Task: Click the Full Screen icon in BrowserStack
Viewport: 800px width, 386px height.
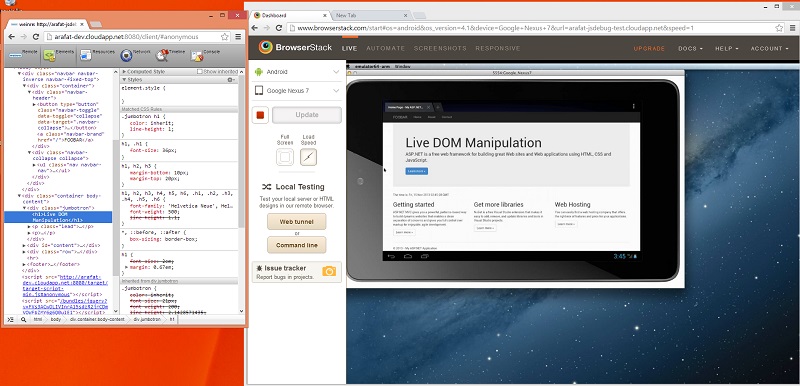Action: 285,157
